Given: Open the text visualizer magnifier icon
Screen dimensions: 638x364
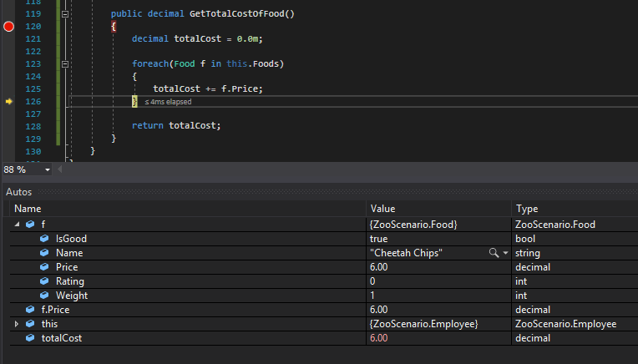Looking at the screenshot, I should pos(494,253).
